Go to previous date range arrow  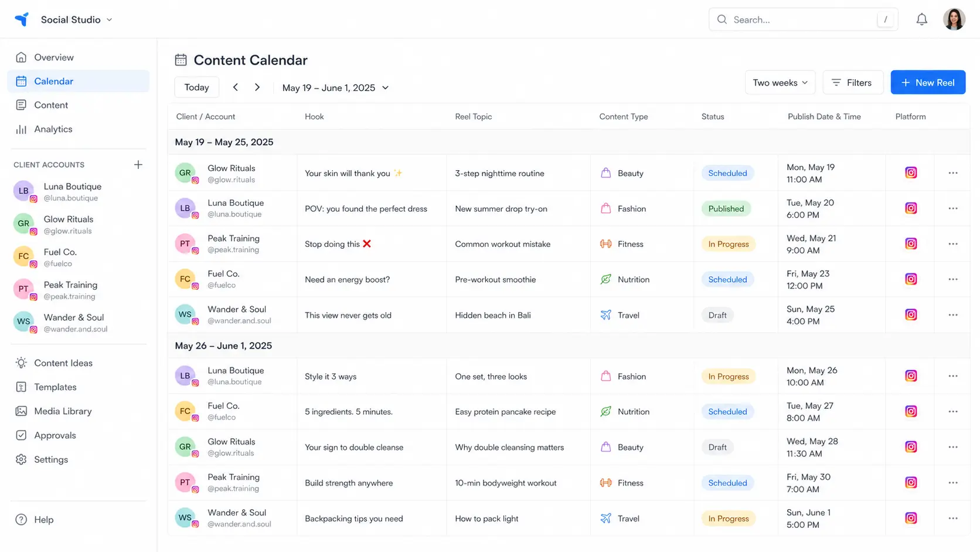[x=235, y=87]
